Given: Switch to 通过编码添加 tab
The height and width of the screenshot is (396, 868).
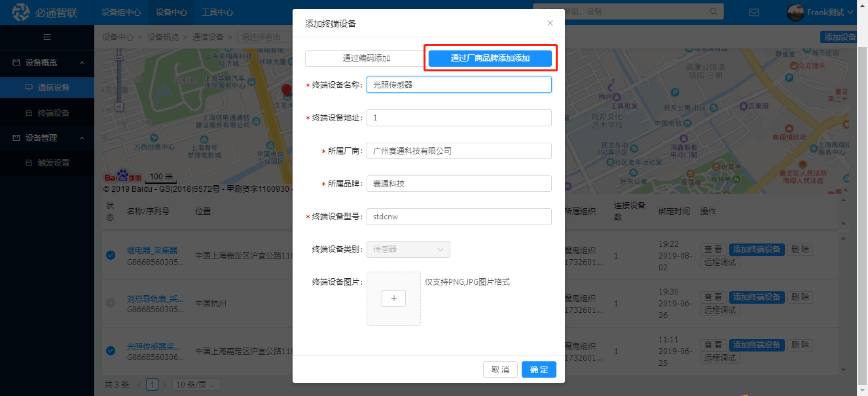Looking at the screenshot, I should tap(366, 58).
